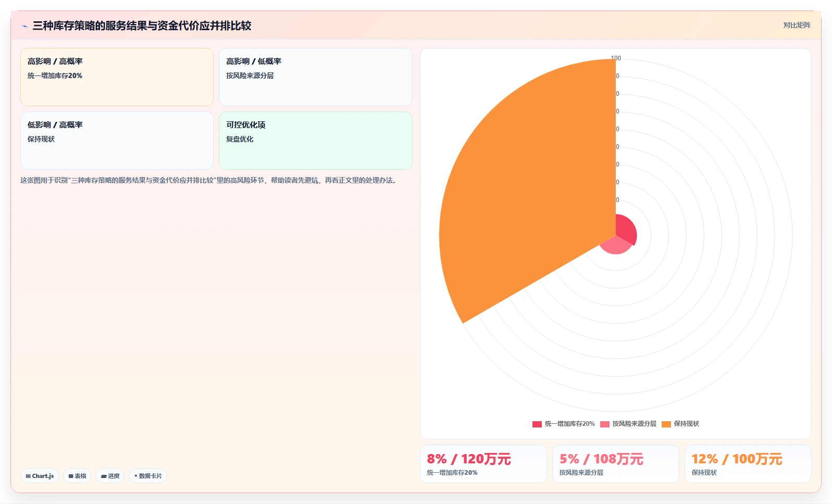Select the 高影响 / 高概率 card
Viewport: 832px width, 504px height.
point(117,77)
